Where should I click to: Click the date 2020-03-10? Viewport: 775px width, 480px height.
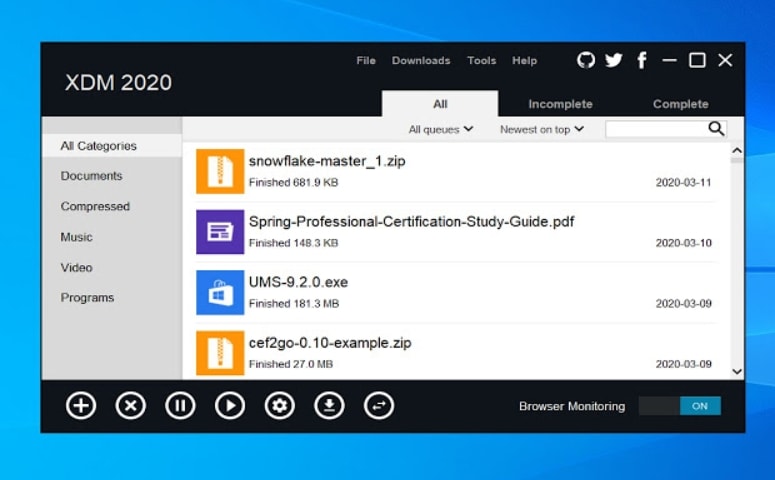click(x=684, y=243)
